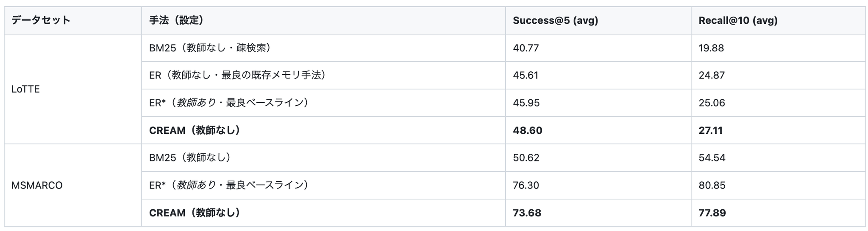Click the 80.85 recall value

[712, 185]
